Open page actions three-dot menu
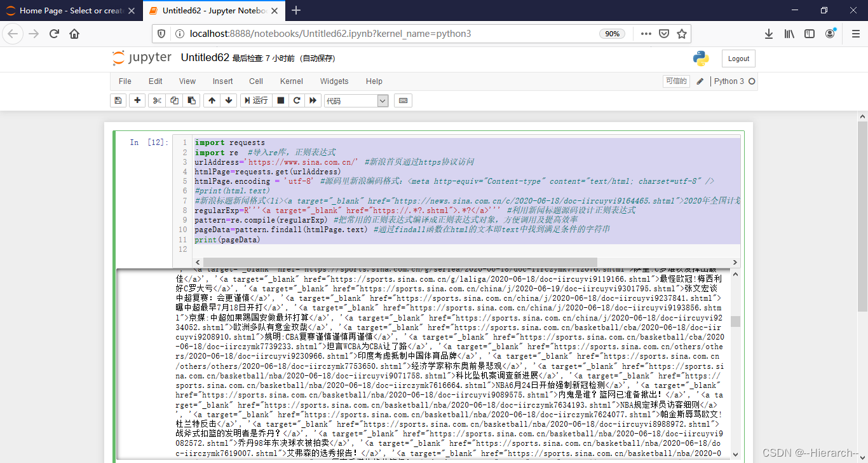The width and height of the screenshot is (868, 463). (x=646, y=34)
